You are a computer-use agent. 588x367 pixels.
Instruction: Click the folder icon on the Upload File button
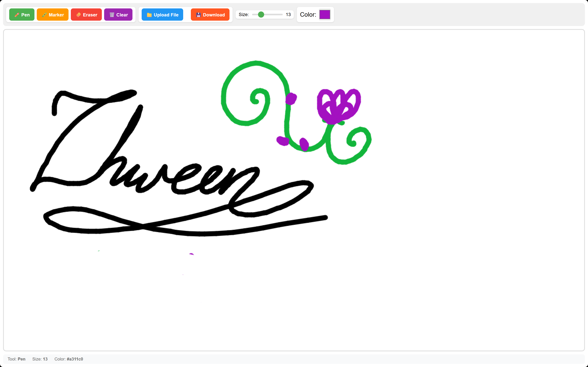coord(149,15)
